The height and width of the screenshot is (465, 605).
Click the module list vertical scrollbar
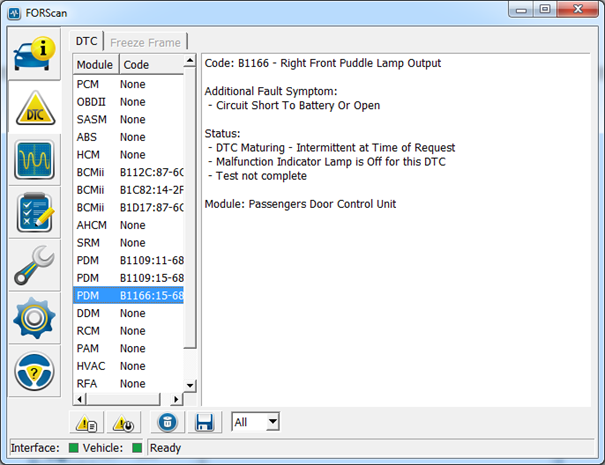click(191, 220)
